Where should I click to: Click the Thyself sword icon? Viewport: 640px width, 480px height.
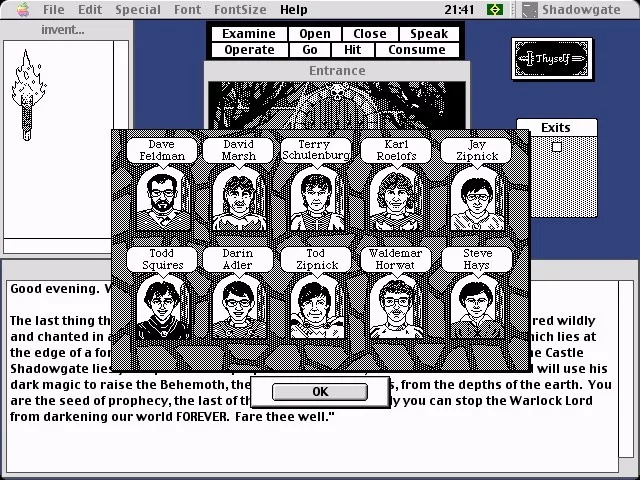552,59
